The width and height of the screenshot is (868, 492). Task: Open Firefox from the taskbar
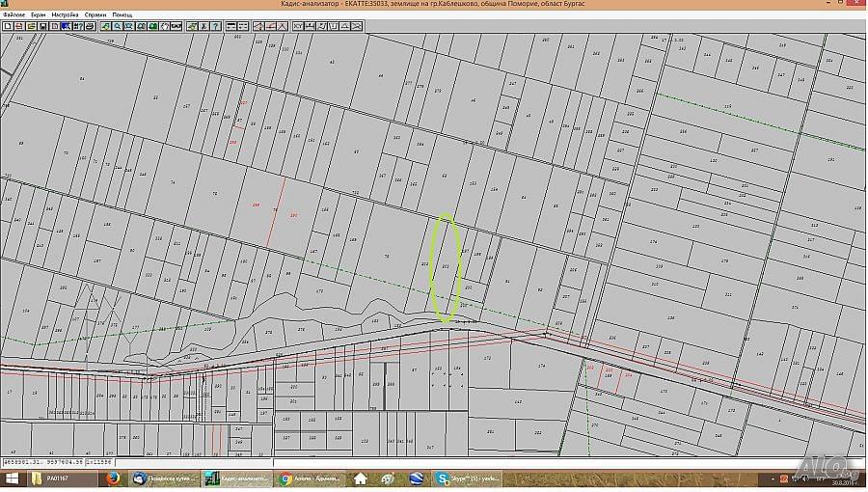(112, 478)
